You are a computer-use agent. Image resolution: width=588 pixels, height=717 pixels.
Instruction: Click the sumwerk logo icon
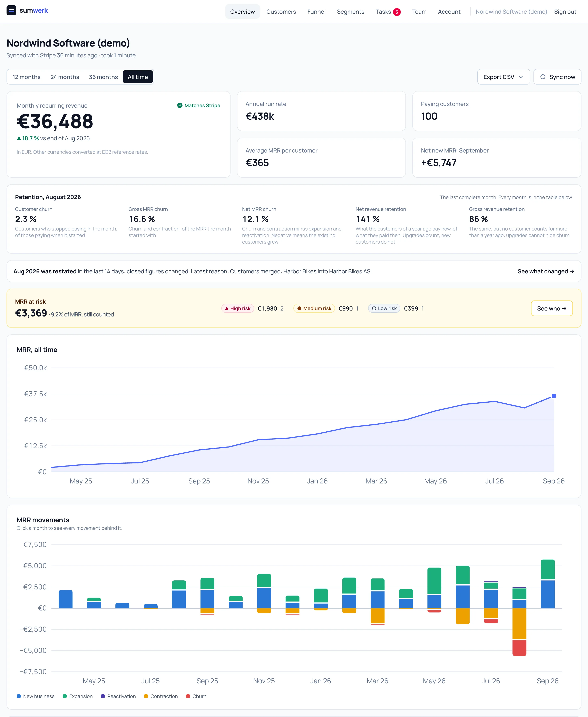click(11, 10)
